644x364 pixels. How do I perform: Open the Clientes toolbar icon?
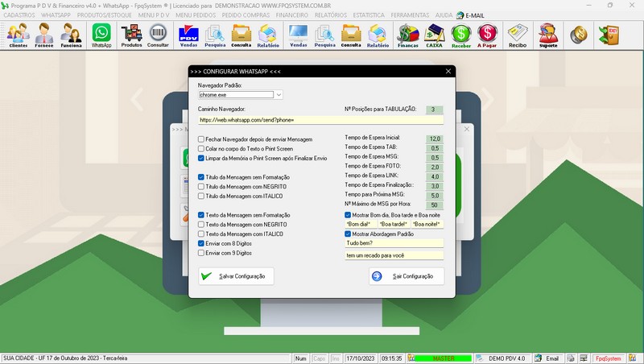point(18,35)
